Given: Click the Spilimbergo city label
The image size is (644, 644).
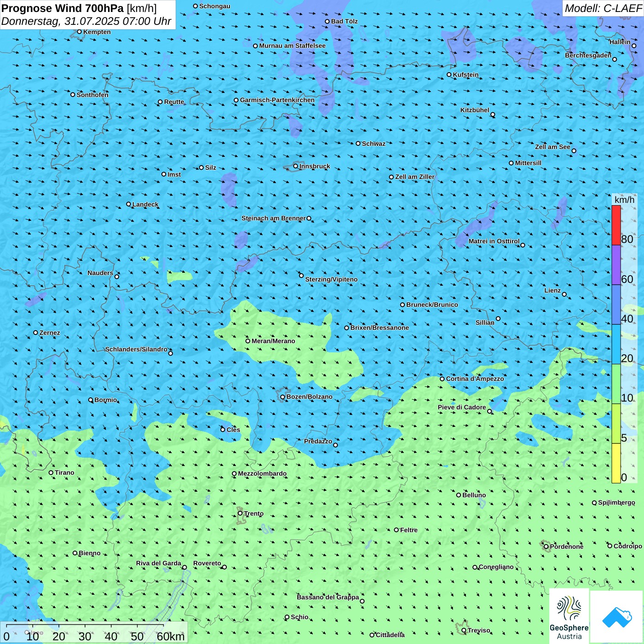Looking at the screenshot, I should [x=616, y=502].
